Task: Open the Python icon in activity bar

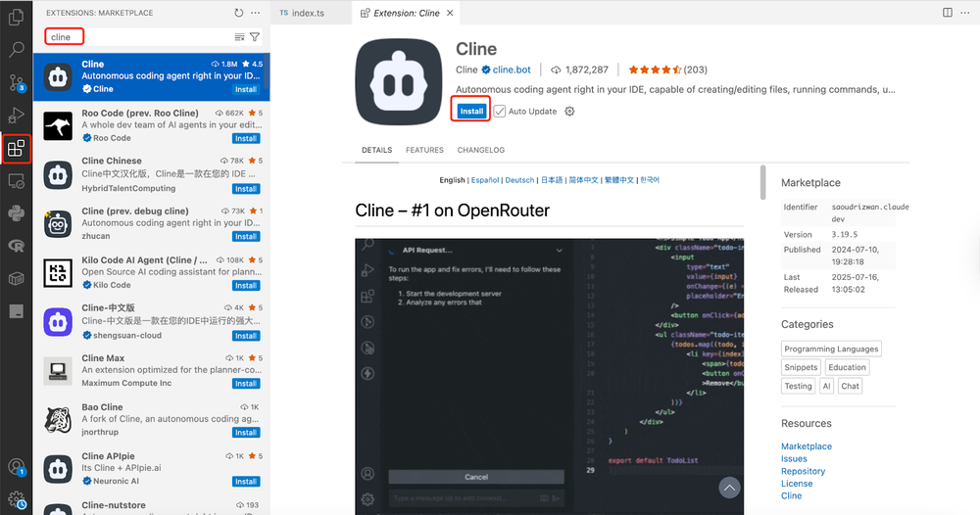Action: point(16,212)
